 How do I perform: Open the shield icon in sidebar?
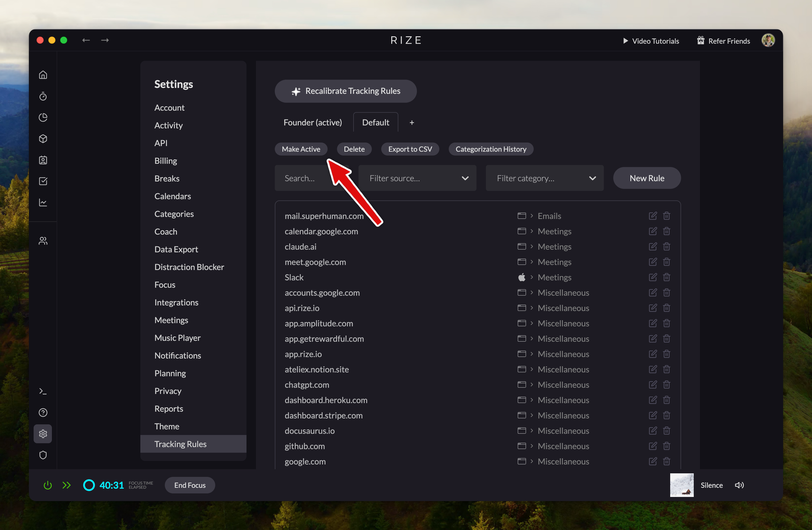43,455
